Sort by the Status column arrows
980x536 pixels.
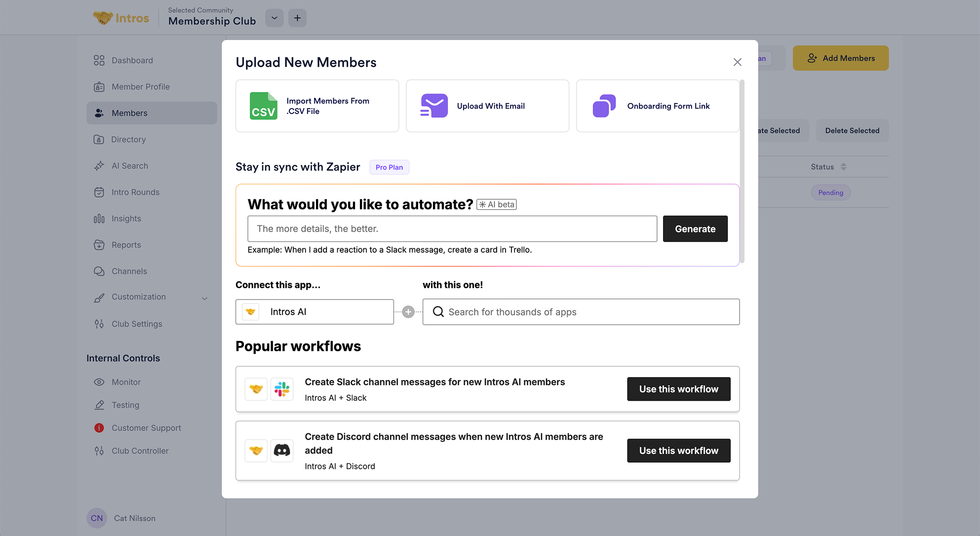[843, 167]
